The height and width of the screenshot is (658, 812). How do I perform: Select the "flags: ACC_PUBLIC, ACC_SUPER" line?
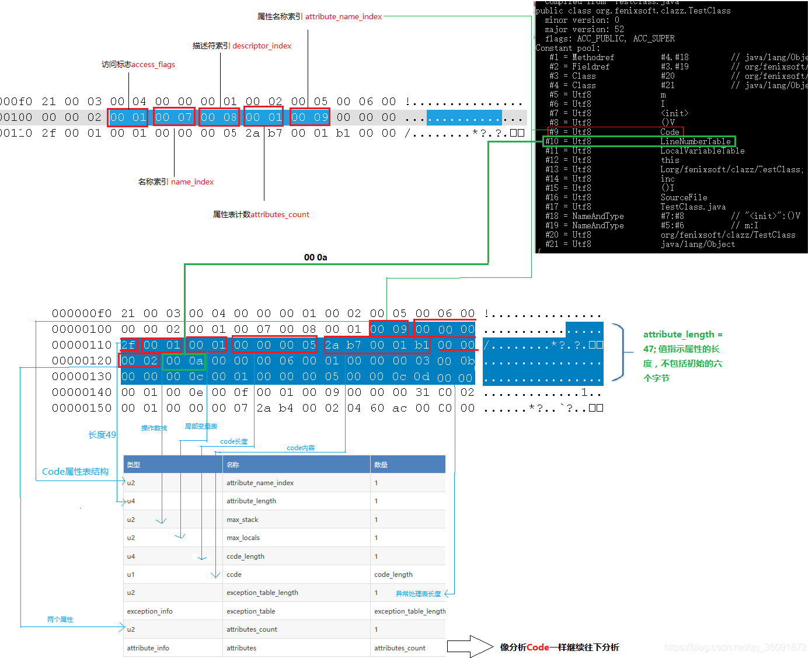click(x=609, y=39)
